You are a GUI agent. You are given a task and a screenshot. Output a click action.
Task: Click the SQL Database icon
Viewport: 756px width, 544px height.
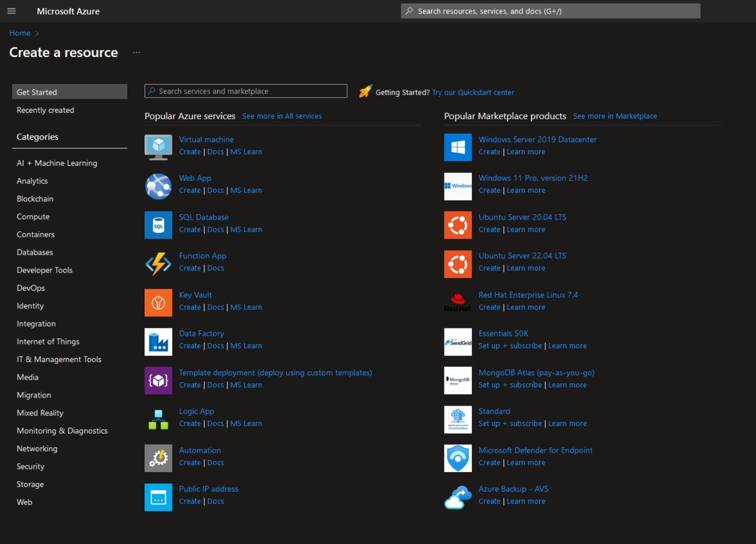point(158,225)
